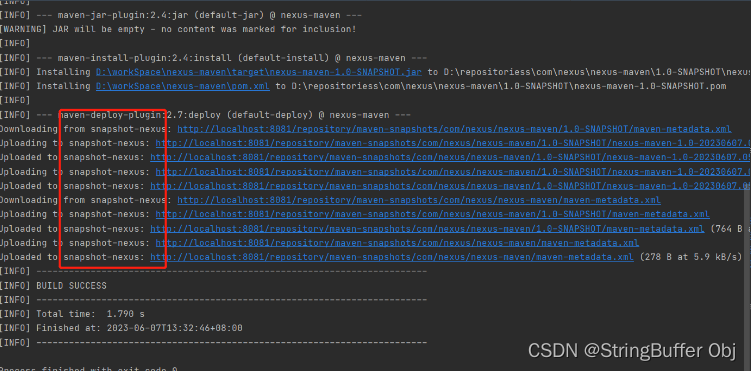Open Uploading 1.0-SNAPSHOT/maven-metadata.xml link

tap(432, 214)
